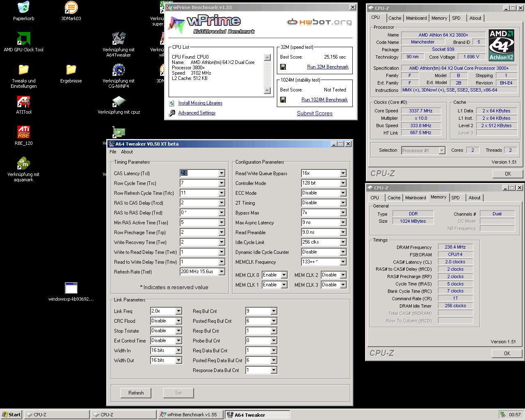Click AMD Athlon 64 X2 logo in CPU-Z
525x420 pixels.
501,45
